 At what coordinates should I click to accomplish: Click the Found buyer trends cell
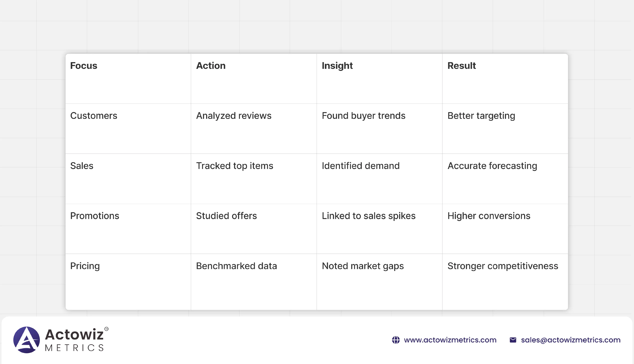tap(363, 116)
